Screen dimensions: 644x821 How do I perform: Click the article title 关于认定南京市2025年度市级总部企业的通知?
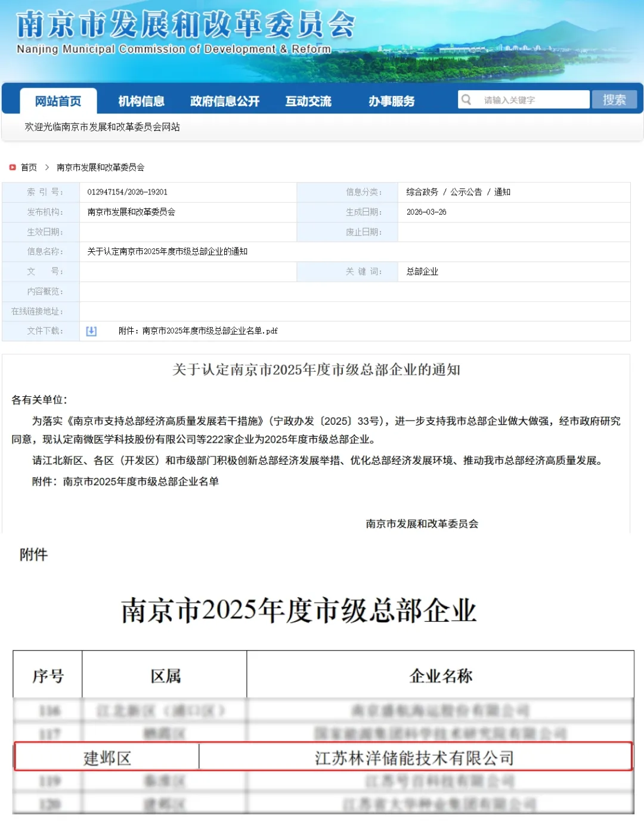point(316,370)
